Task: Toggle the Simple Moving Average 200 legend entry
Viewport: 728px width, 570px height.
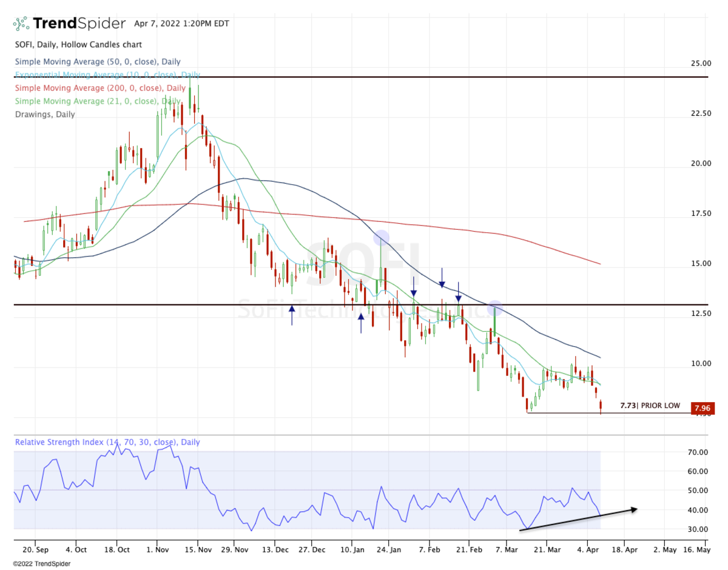Action: pyautogui.click(x=99, y=88)
